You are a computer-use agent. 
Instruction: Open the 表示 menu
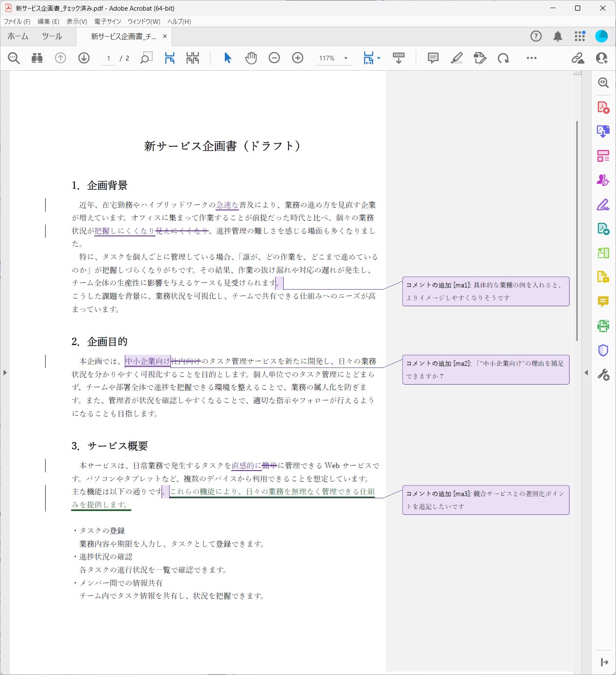[x=77, y=21]
